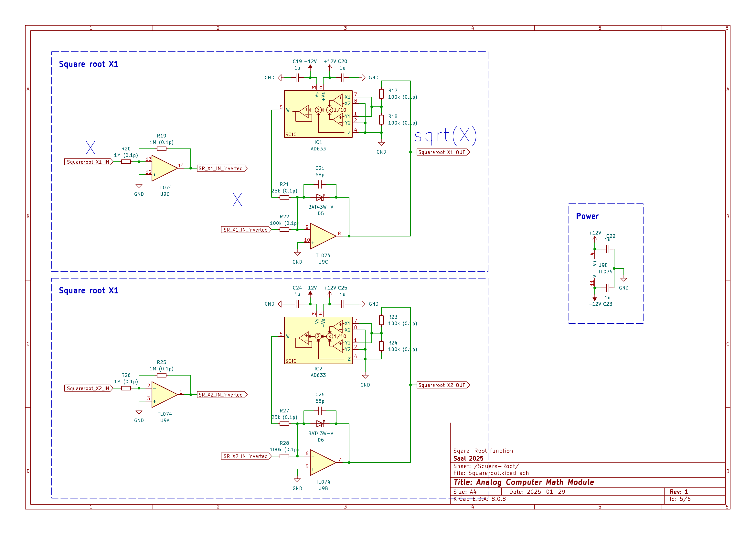
Task: Select the Squareroot_X1_IN global label
Action: 89,162
